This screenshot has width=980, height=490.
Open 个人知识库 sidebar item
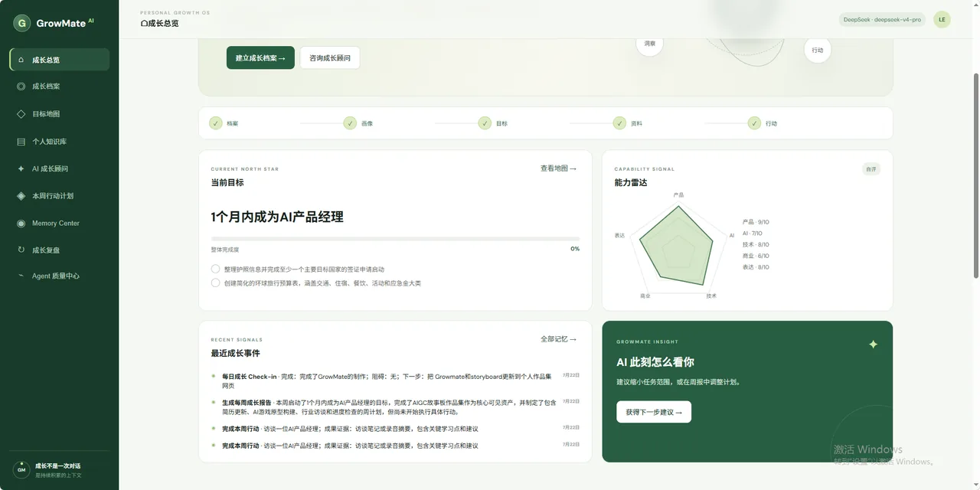tap(59, 142)
